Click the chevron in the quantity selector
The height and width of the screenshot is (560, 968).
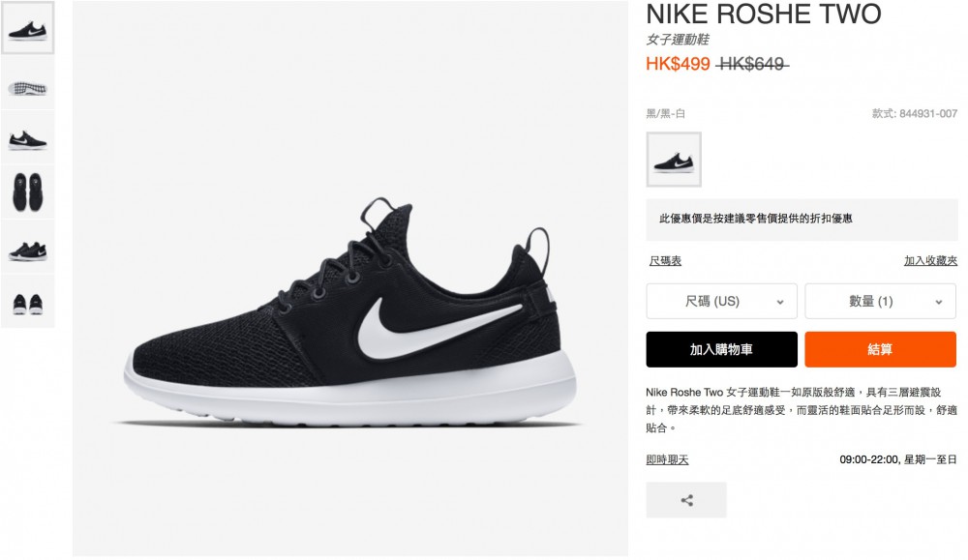pyautogui.click(x=938, y=302)
